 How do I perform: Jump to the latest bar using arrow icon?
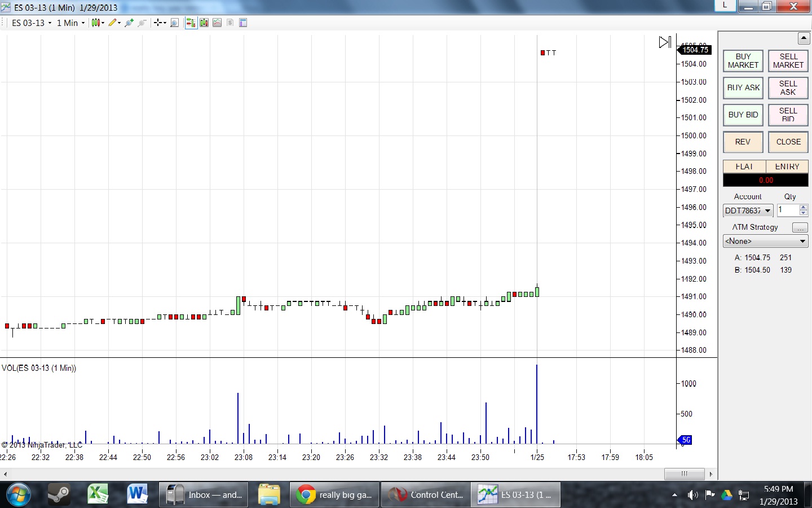pyautogui.click(x=665, y=42)
